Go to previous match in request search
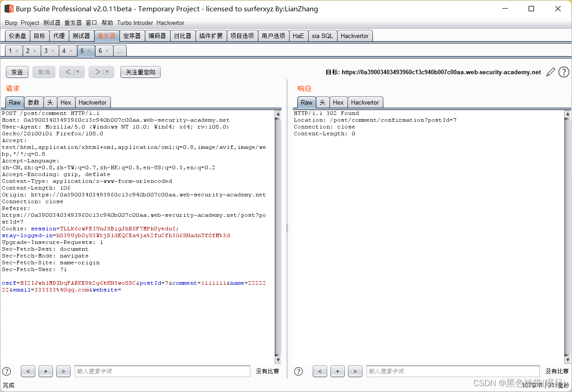The image size is (572, 392). click(28, 371)
